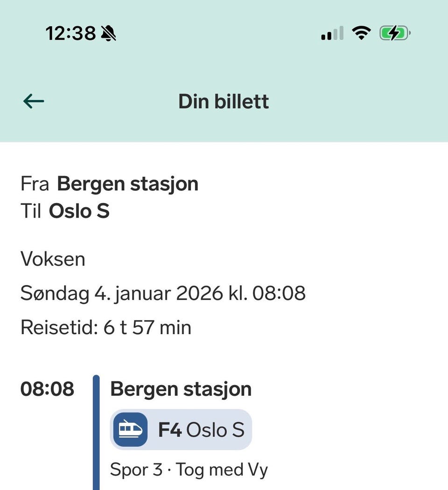Image resolution: width=448 pixels, height=490 pixels.
Task: Tap the 08:08 departure time in timeline
Action: point(47,389)
